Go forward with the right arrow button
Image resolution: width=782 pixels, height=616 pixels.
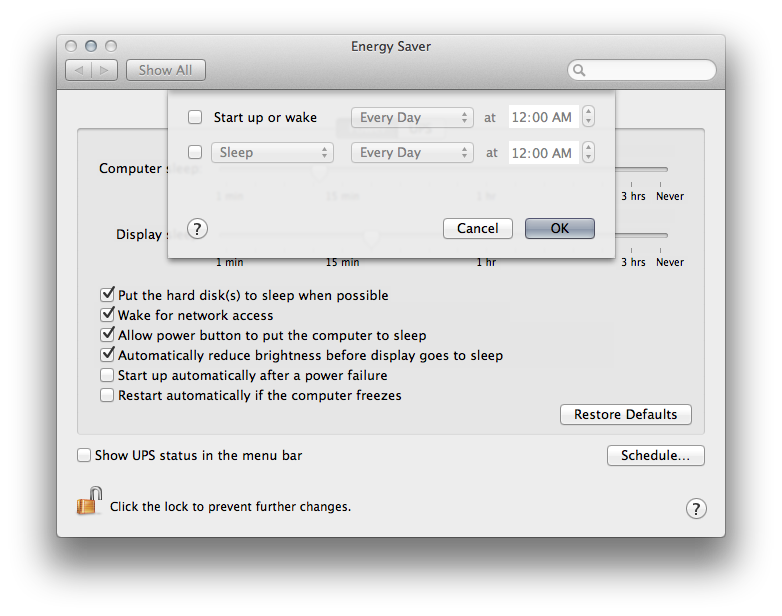(x=105, y=70)
